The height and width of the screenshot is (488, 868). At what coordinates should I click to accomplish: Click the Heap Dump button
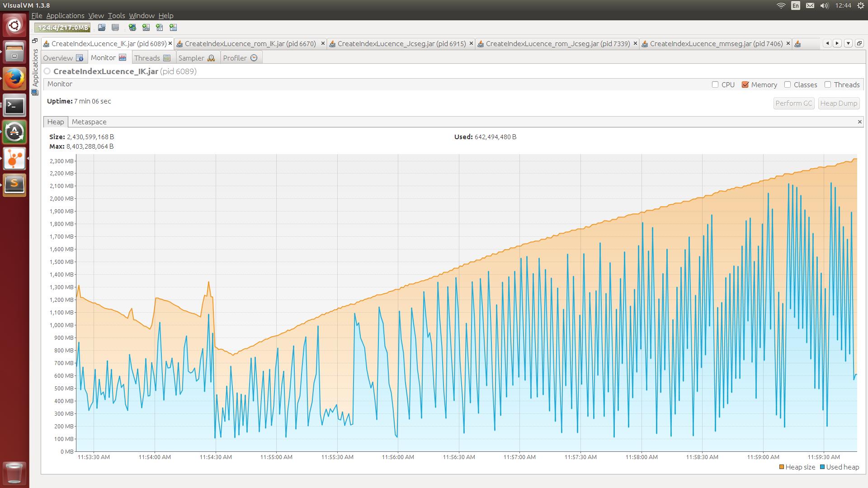[x=838, y=103]
